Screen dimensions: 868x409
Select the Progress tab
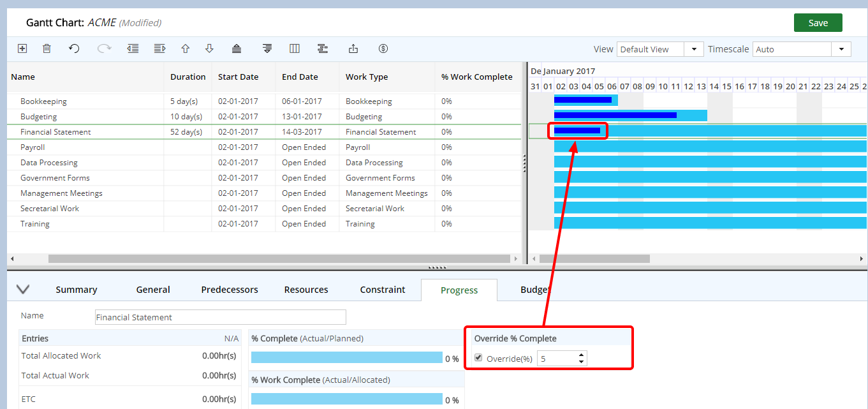tap(459, 290)
